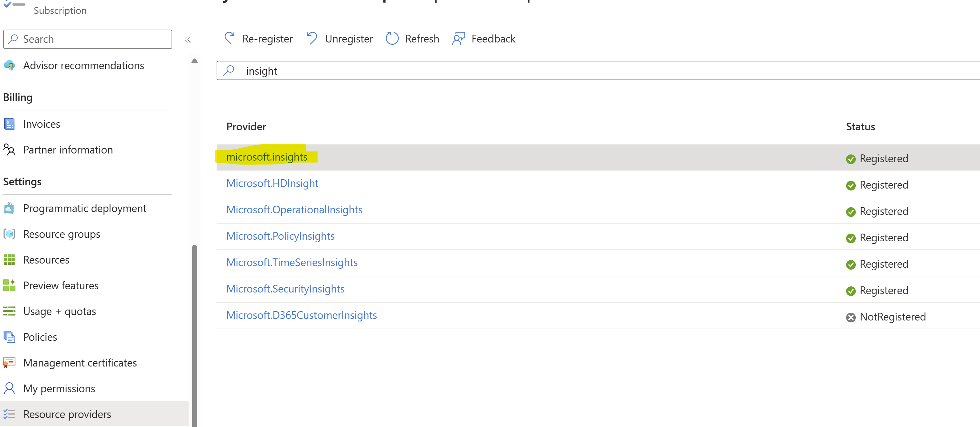The height and width of the screenshot is (427, 980).
Task: Collapse the sidebar with double chevron
Action: pos(188,39)
